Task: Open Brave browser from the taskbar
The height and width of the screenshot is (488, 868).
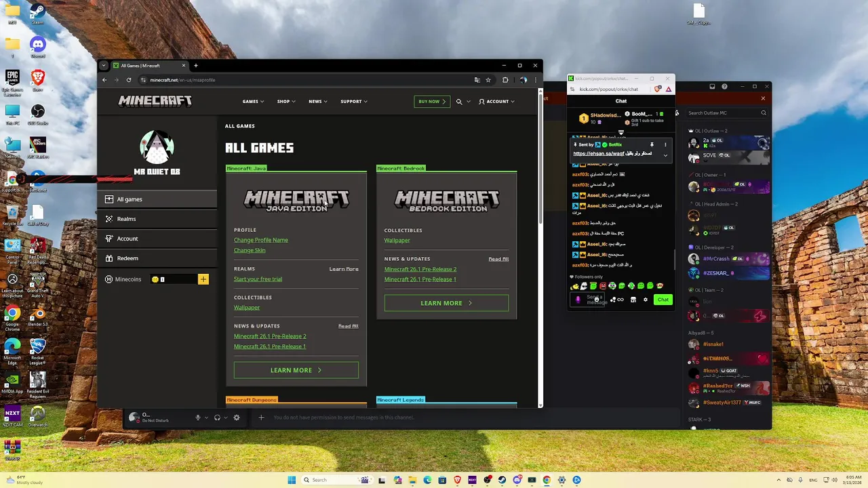Action: click(x=457, y=480)
